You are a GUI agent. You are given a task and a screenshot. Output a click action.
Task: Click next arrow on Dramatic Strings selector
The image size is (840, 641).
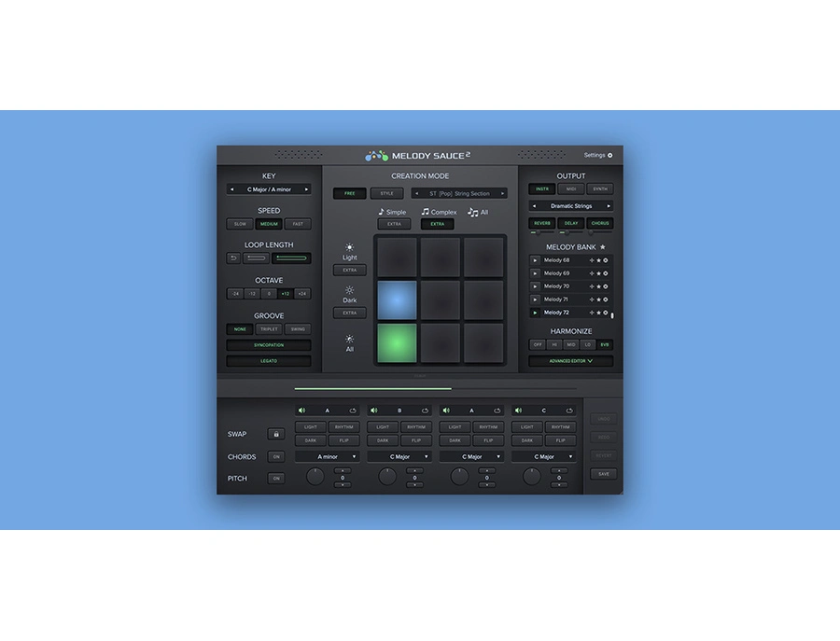(x=609, y=206)
